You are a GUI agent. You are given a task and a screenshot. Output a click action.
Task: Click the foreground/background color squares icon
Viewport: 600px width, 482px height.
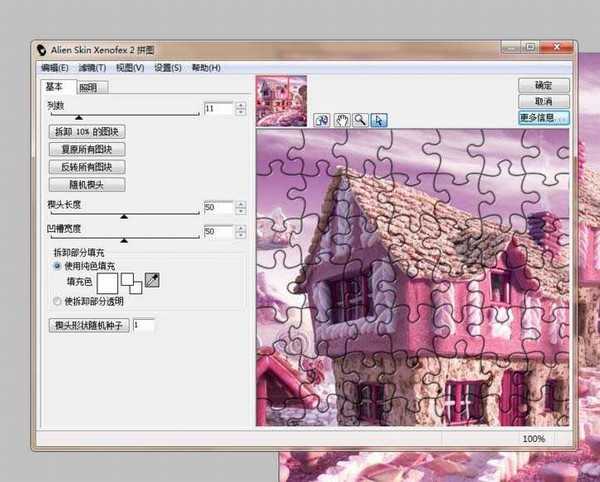tap(130, 285)
